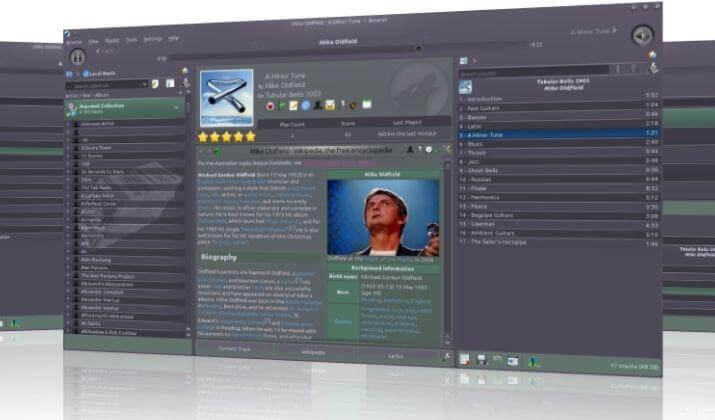Click the green flag icon under track info
Viewport: 715px width, 420px height.
click(282, 106)
